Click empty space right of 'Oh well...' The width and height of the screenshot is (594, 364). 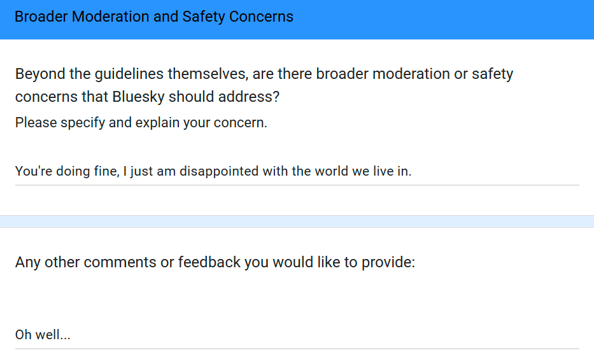318,335
